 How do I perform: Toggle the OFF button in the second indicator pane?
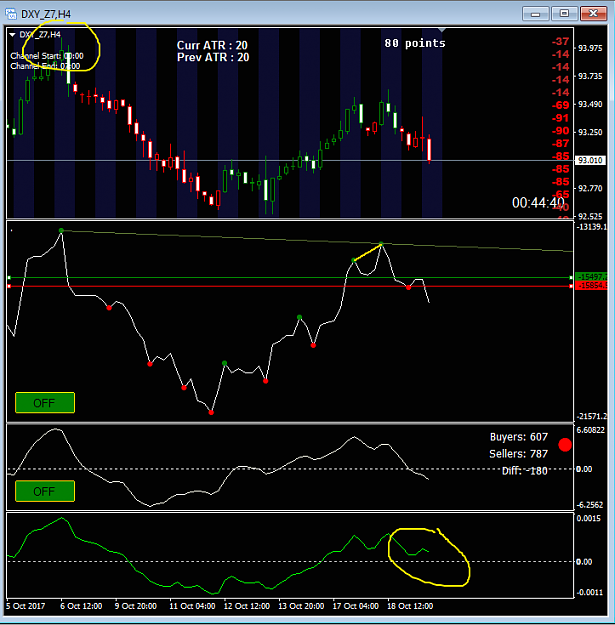click(x=45, y=403)
